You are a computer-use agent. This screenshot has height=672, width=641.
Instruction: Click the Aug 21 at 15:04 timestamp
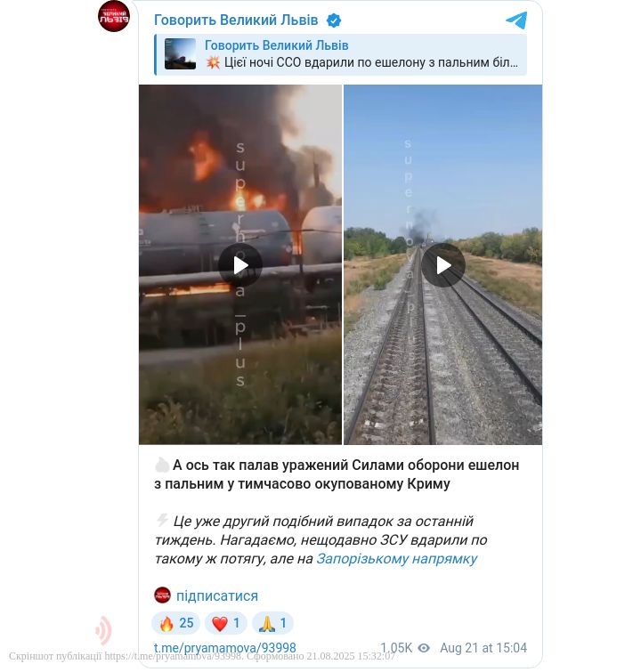tap(483, 648)
